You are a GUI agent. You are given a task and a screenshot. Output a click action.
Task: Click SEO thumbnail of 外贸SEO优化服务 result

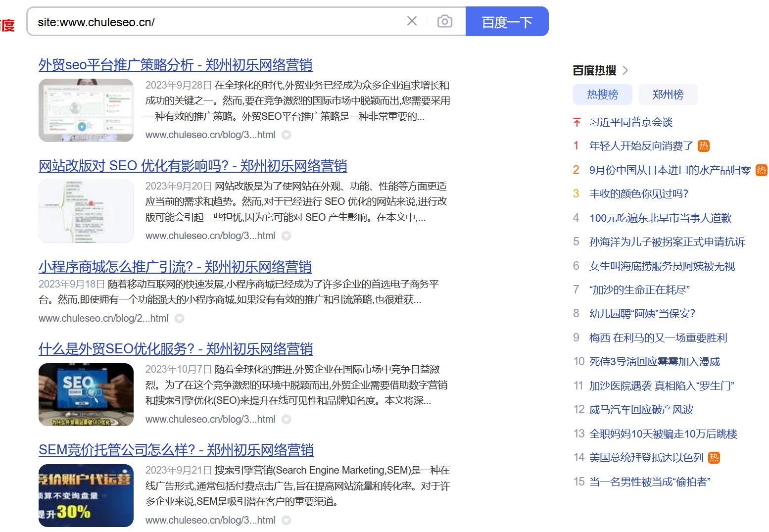pyautogui.click(x=86, y=395)
